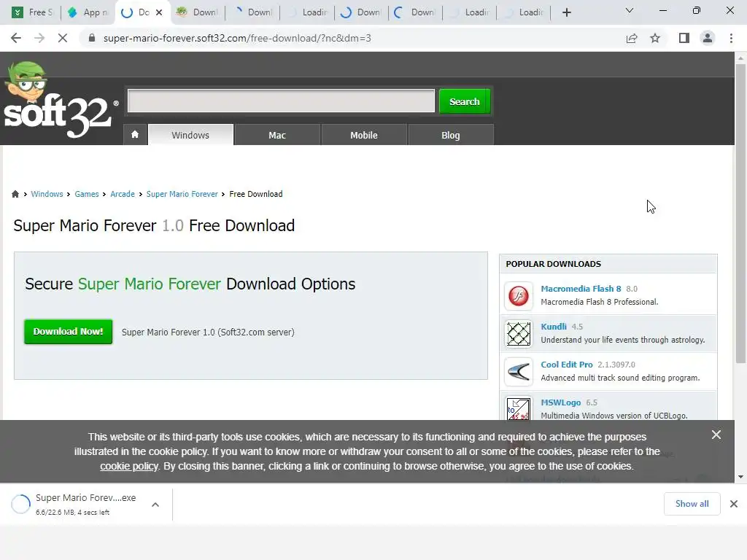Screen dimensions: 747x560
Task: Select the Mobile navigation tab
Action: coord(364,135)
